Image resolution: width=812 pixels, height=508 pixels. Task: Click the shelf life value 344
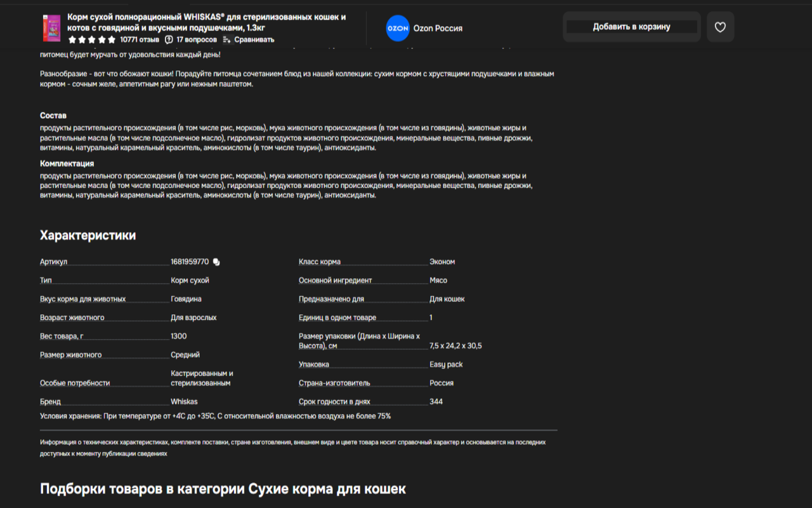click(436, 401)
